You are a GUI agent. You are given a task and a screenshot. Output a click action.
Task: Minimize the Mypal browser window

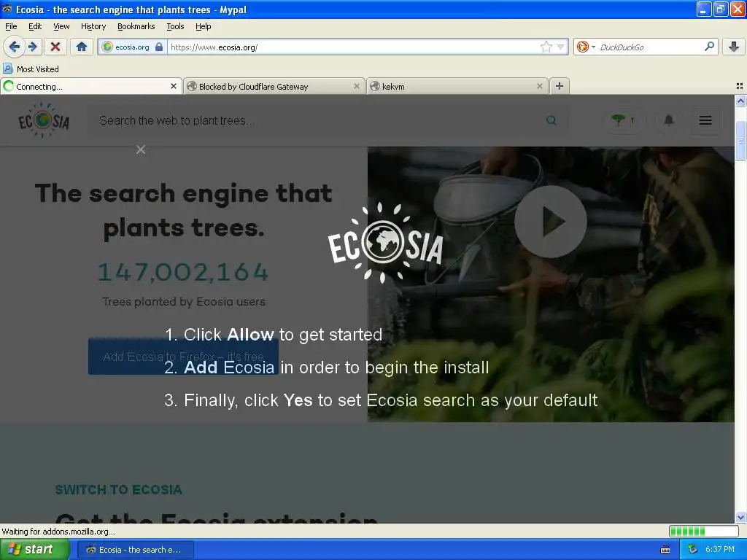point(704,9)
